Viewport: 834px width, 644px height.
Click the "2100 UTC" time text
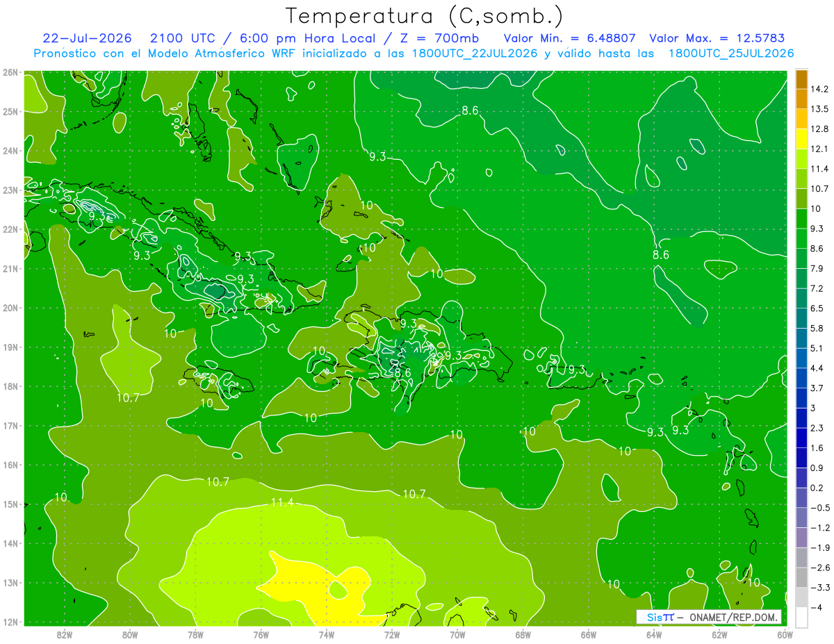point(183,38)
